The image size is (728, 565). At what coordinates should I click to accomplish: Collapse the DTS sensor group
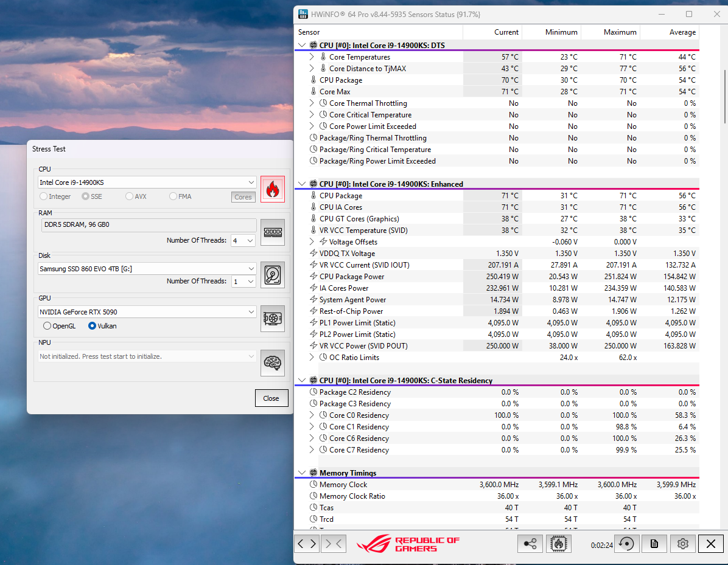tap(302, 45)
